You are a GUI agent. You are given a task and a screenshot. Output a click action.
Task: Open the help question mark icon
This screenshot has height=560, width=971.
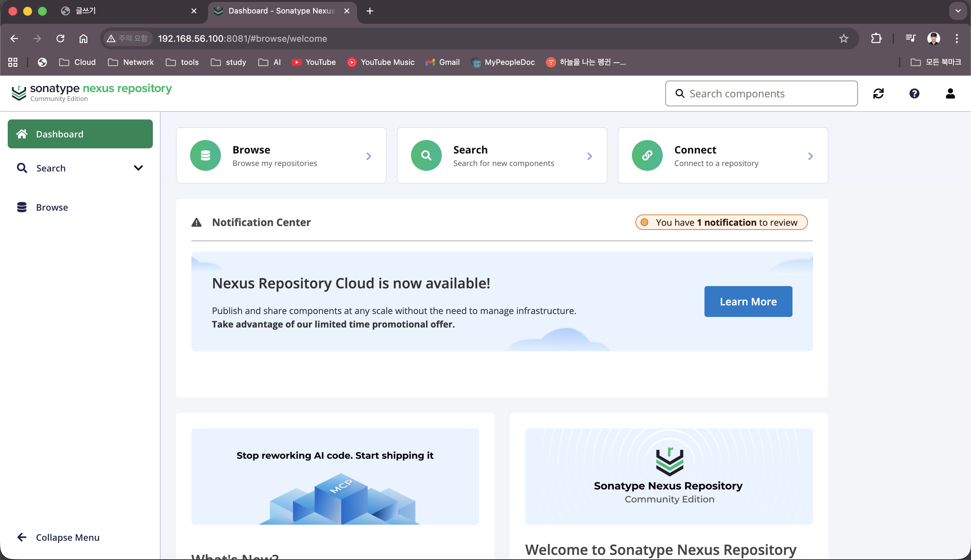click(x=914, y=93)
